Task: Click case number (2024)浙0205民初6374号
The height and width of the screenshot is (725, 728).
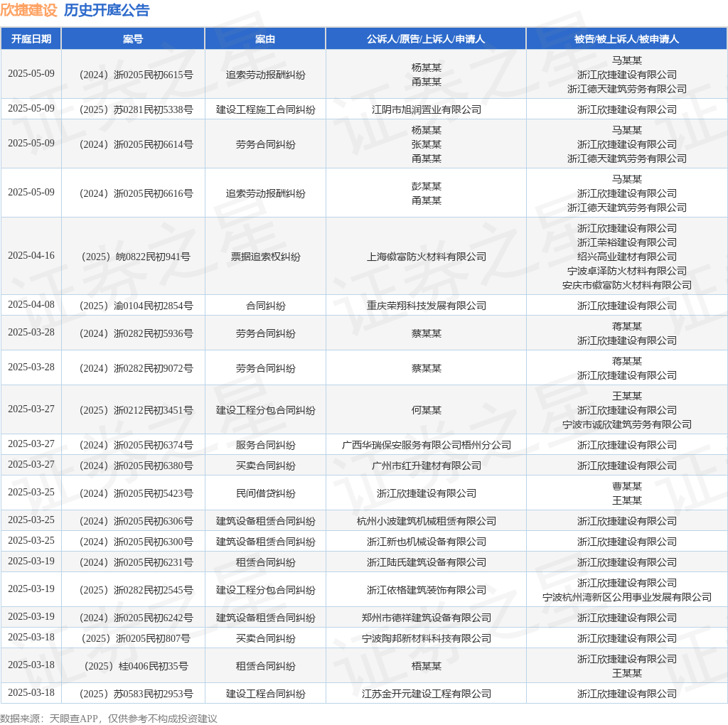Action: (136, 445)
